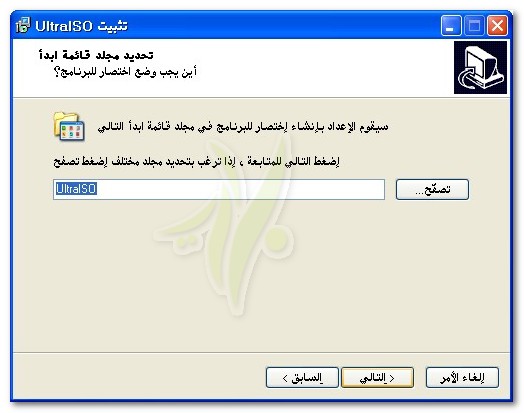Screen dimensions: 524x413
Task: Click the title bar text 'UltraISO تثبيت'
Action: 81,26
